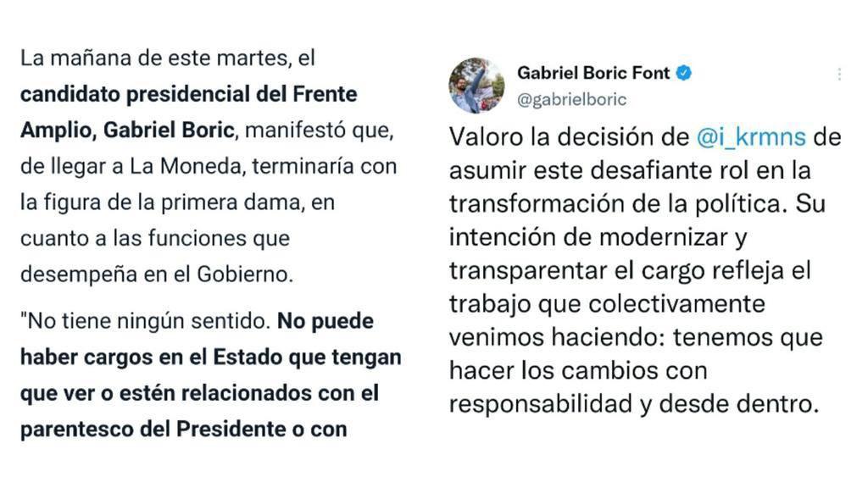868x488 pixels.
Task: Click the blue verified badge icon
Action: click(684, 73)
